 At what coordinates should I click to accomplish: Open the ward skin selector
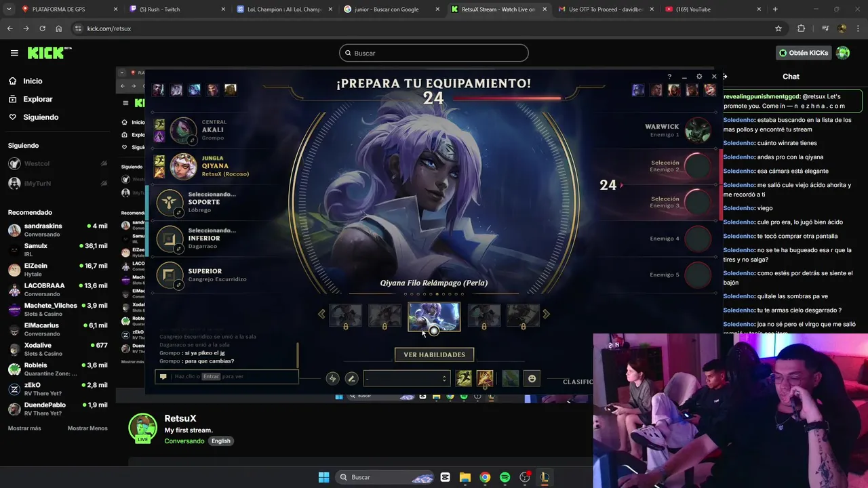point(510,379)
